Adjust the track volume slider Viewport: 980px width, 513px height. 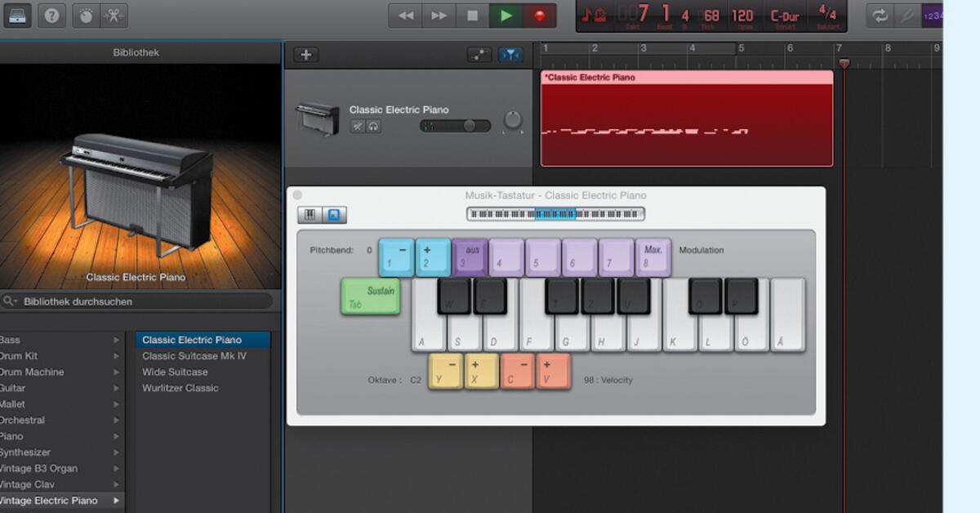point(468,124)
